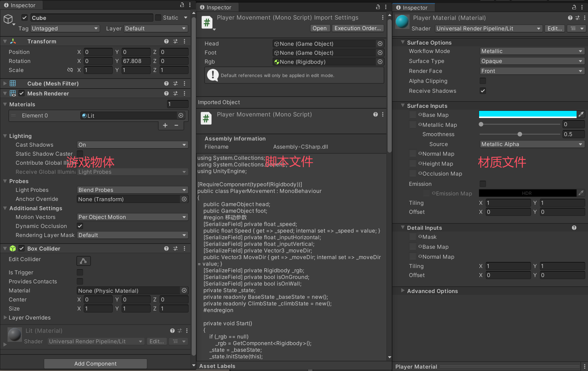Toggle Dynamic Occlusion checkbox
This screenshot has width=588, height=371.
pyautogui.click(x=80, y=226)
